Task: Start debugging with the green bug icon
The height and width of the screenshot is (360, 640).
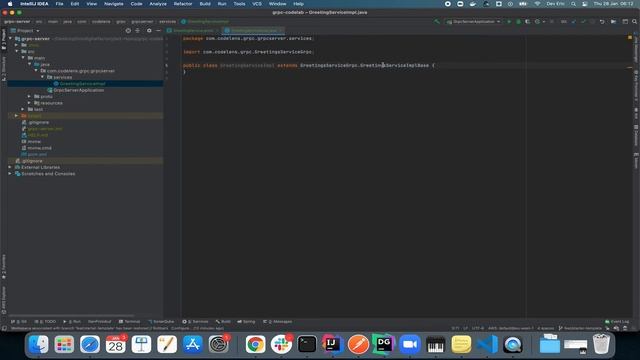Action: click(518, 21)
